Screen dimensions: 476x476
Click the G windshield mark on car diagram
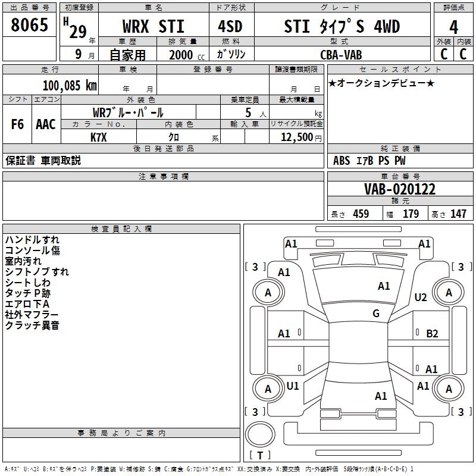[375, 314]
